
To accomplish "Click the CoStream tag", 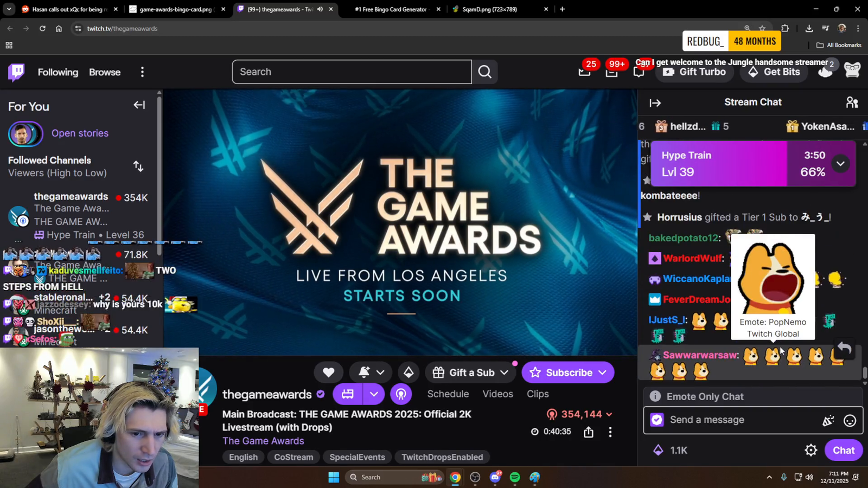I will click(293, 457).
